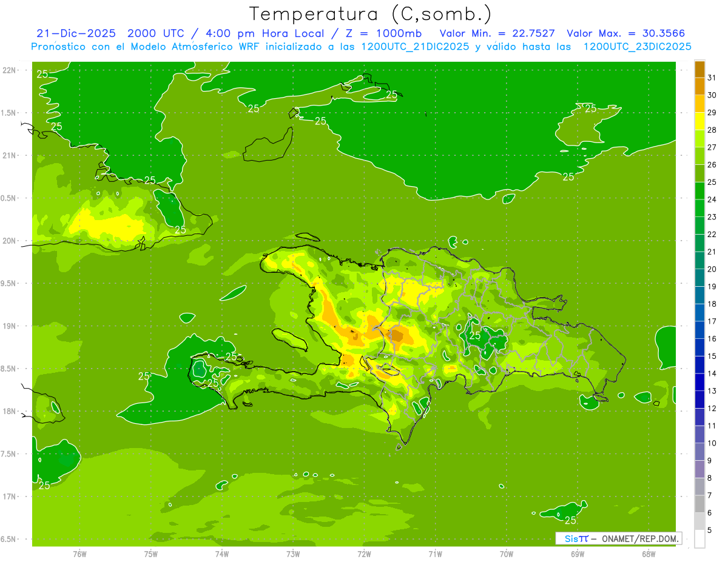This screenshot has width=728, height=562.
Task: Select the green swatch between 24 and 25
Action: 699,190
